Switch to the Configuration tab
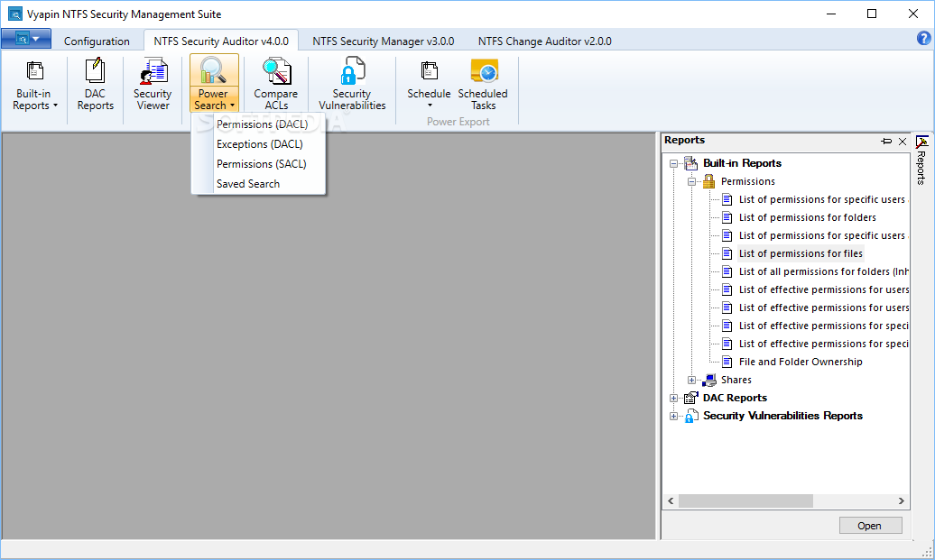Image resolution: width=935 pixels, height=560 pixels. point(97,41)
